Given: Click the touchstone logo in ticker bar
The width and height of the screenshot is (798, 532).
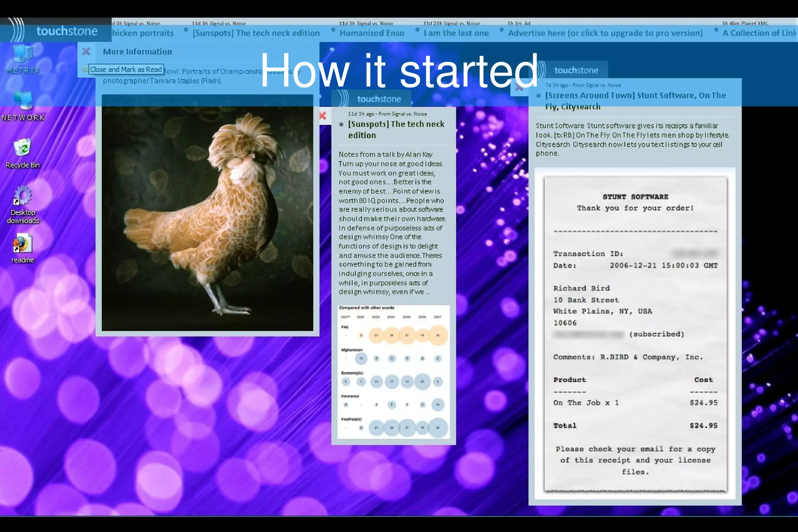Looking at the screenshot, I should 66,31.
